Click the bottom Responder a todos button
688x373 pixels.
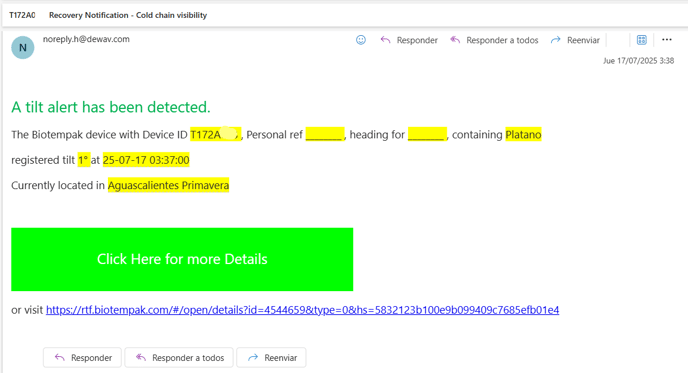click(x=179, y=358)
